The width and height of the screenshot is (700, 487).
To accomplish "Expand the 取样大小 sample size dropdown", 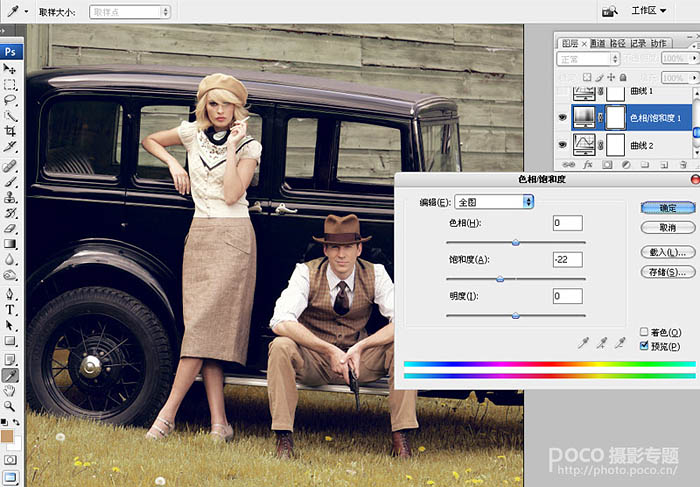I will (129, 11).
